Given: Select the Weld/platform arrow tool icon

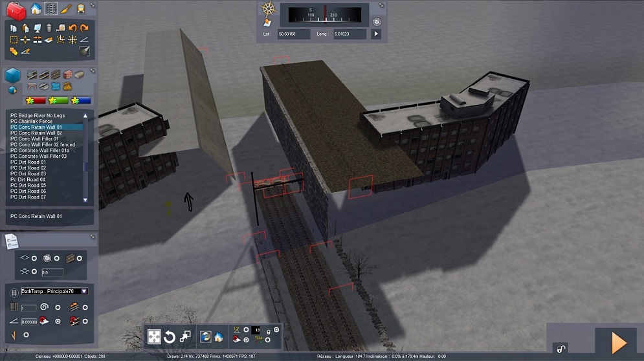Looking at the screenshot, I should click(49, 40).
